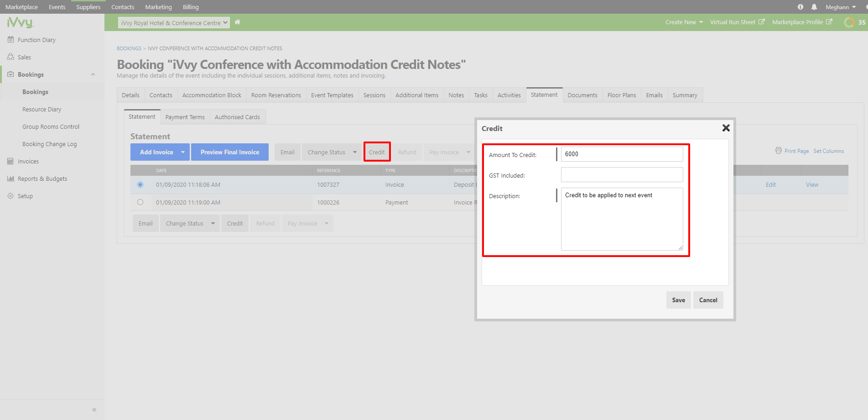Image resolution: width=868 pixels, height=420 pixels.
Task: Click reference 1007327 cell
Action: coord(328,185)
